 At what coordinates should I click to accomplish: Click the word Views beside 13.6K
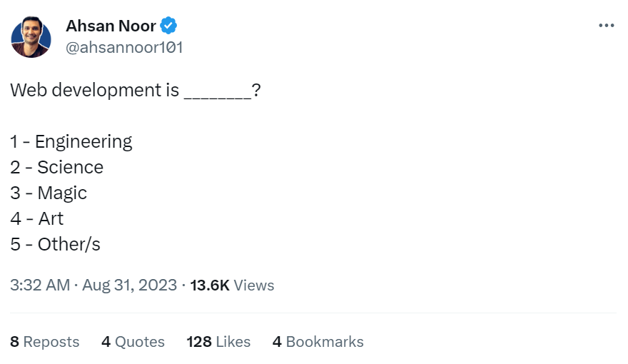tap(254, 285)
